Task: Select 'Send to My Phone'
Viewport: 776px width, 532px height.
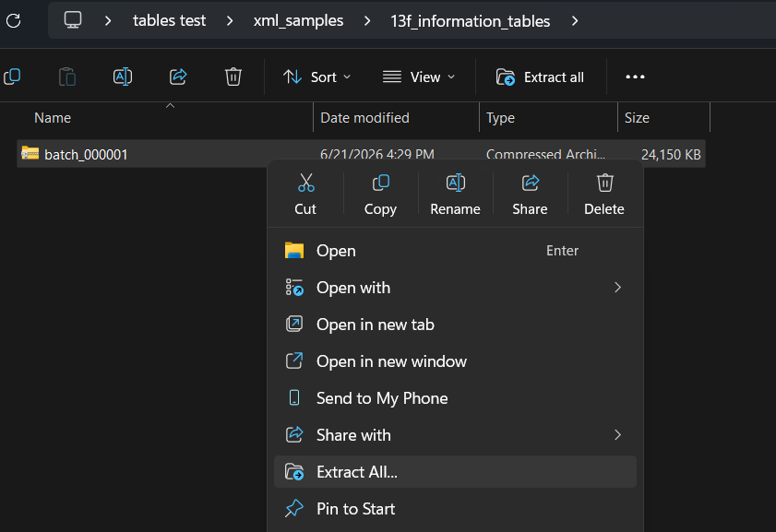Action: click(x=455, y=398)
